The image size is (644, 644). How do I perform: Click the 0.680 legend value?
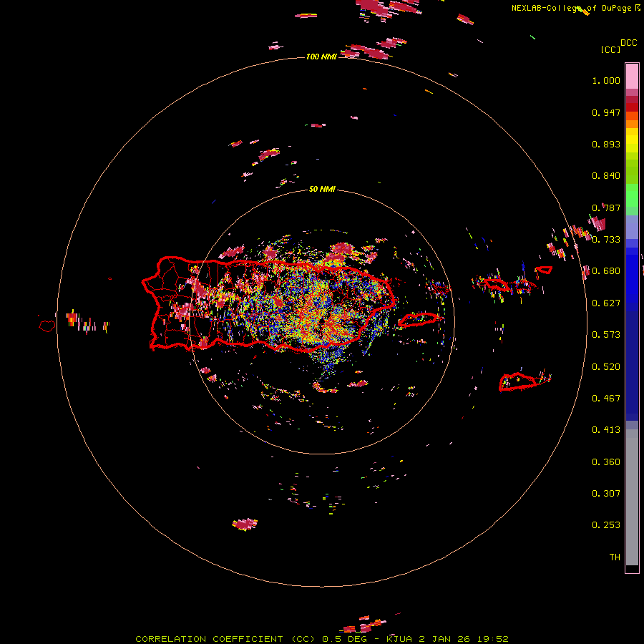click(x=606, y=271)
